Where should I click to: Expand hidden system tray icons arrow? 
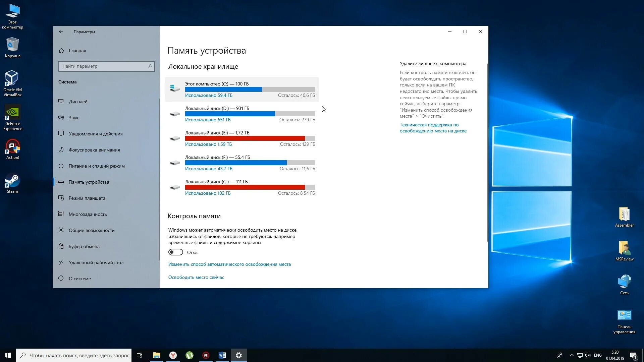pos(572,355)
